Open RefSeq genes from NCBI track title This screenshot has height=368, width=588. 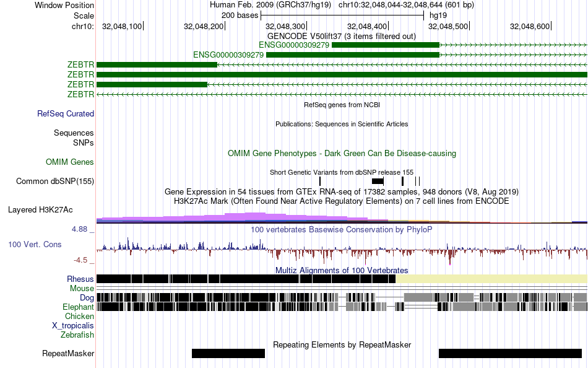click(x=342, y=105)
